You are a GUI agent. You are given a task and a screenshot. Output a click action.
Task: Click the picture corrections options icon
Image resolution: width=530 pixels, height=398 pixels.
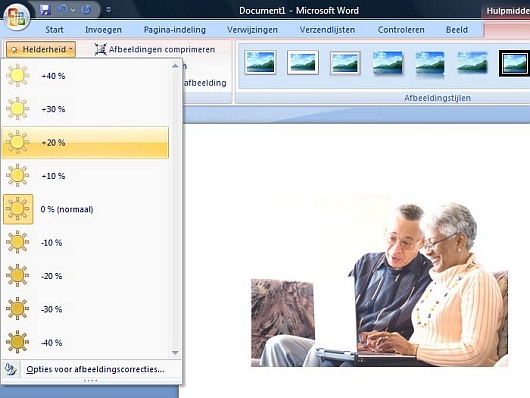(11, 369)
